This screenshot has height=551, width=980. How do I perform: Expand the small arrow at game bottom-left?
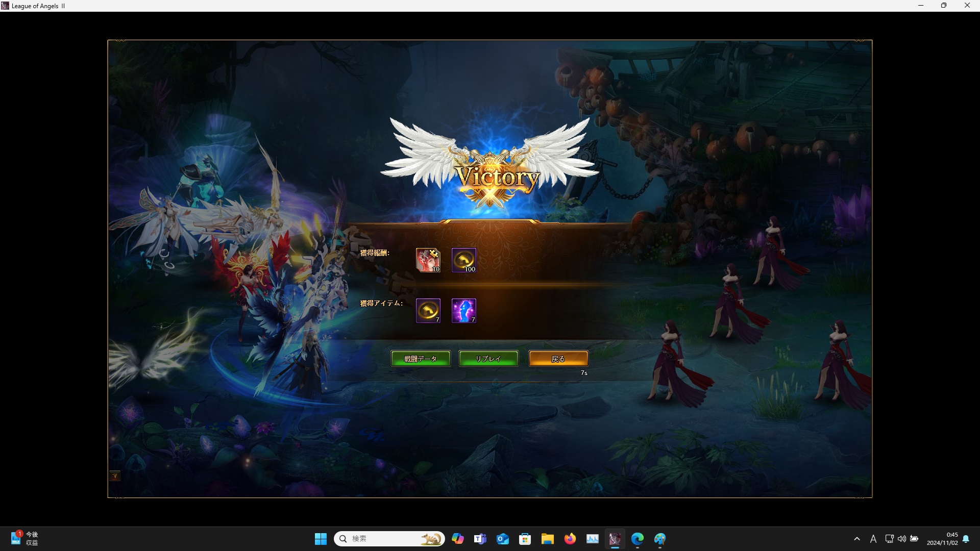115,476
